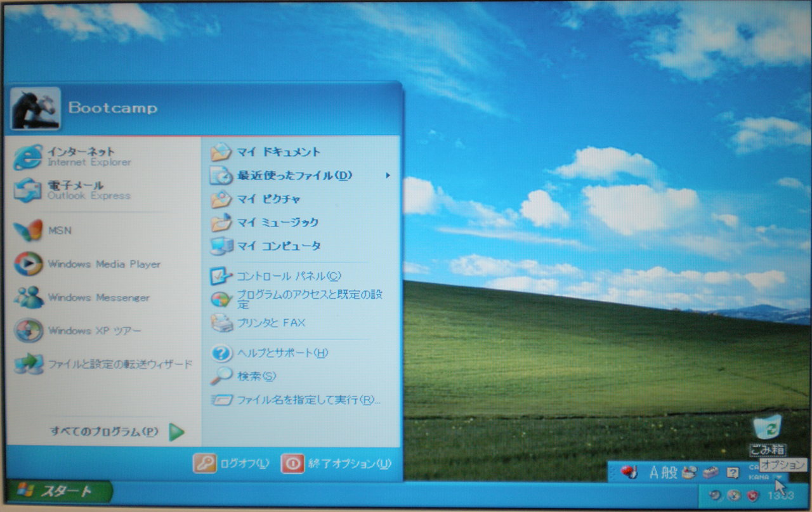
Task: Open MSN butterfly shortcut
Action: (103, 230)
